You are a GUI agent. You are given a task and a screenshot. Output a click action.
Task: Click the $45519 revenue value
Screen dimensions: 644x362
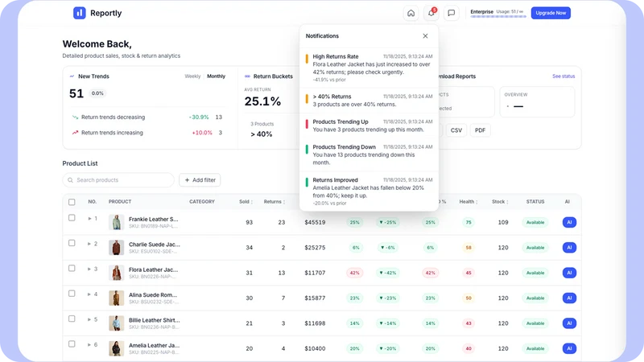[x=315, y=223]
